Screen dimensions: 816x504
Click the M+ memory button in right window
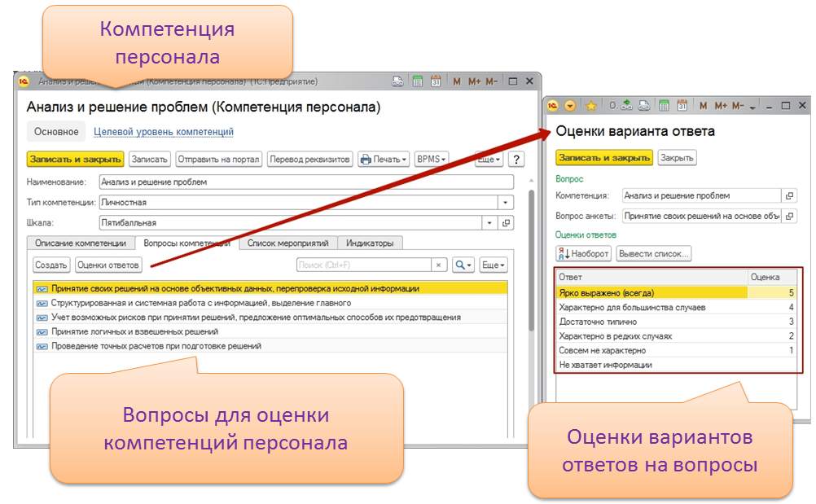point(721,106)
